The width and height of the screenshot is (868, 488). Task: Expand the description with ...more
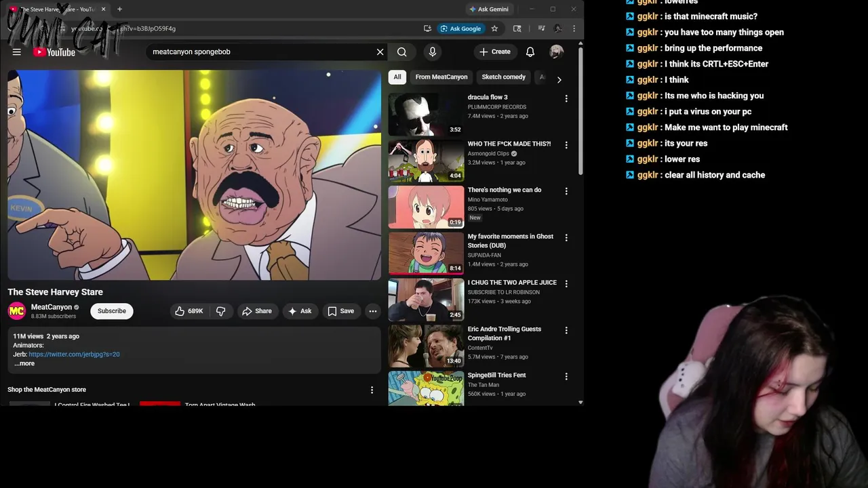click(x=24, y=363)
